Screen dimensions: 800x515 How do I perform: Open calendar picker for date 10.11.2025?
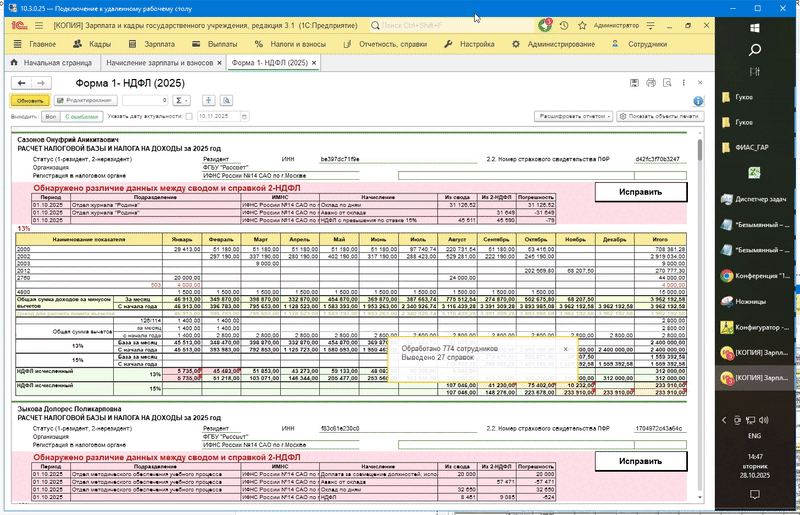244,116
